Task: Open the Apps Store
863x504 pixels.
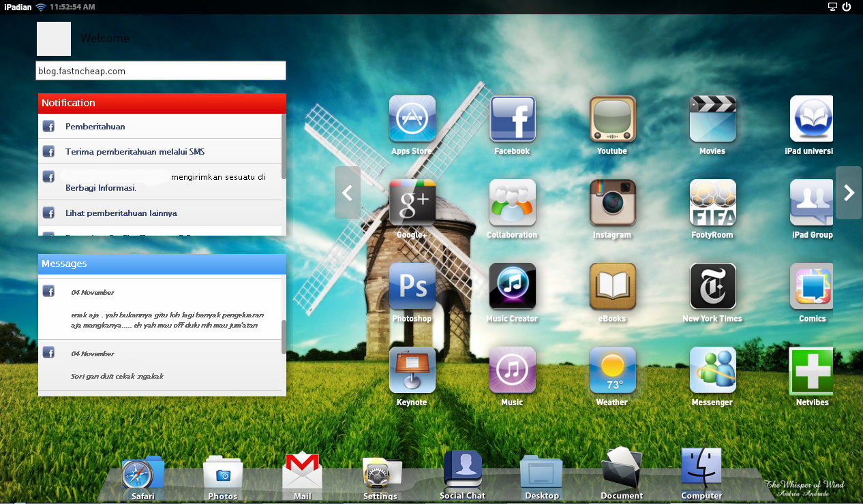Action: (x=412, y=118)
